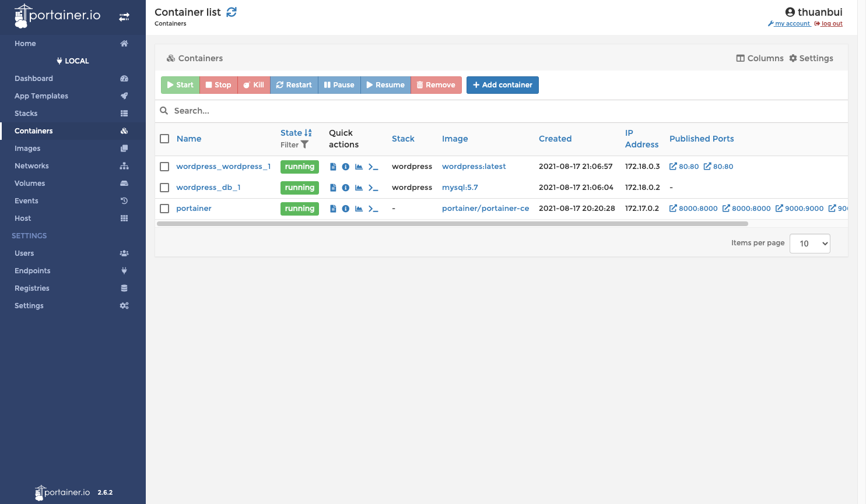Image resolution: width=866 pixels, height=504 pixels.
Task: Open console icon for wordpress_db_1
Action: pyautogui.click(x=373, y=188)
